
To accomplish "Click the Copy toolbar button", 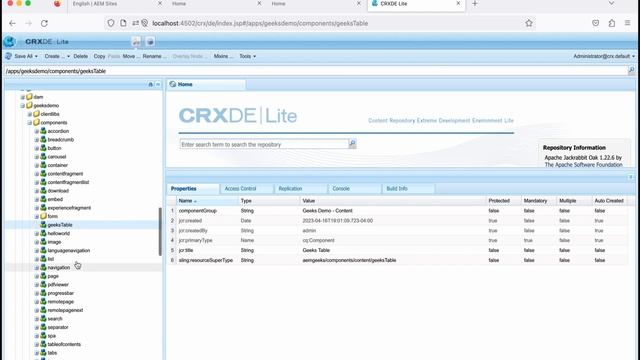I will click(x=99, y=56).
